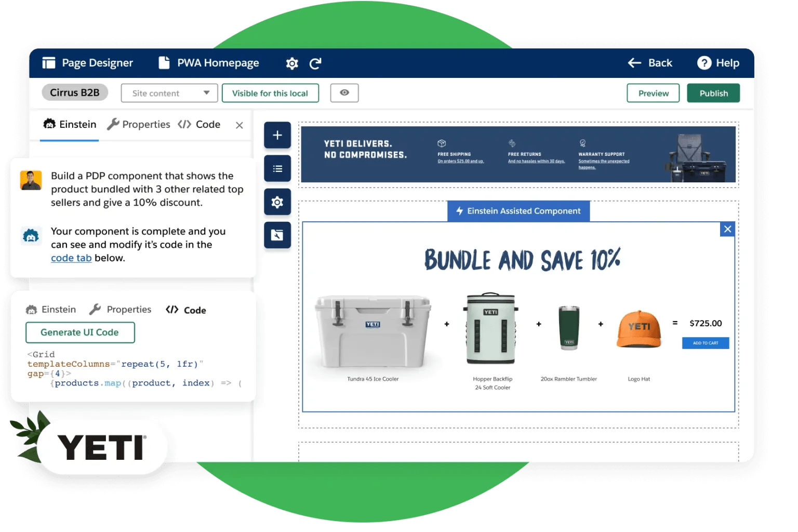This screenshot has width=798, height=532.
Task: Click the orange Logo Hat image
Action: pos(639,329)
